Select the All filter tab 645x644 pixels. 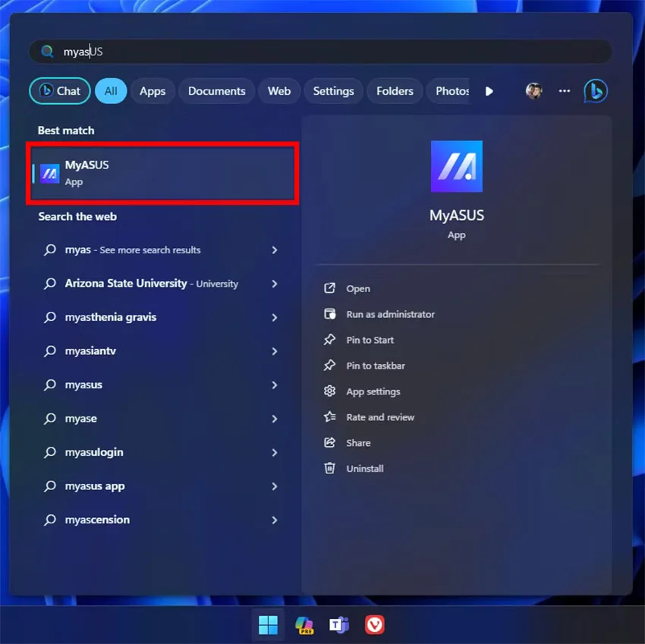click(x=111, y=91)
